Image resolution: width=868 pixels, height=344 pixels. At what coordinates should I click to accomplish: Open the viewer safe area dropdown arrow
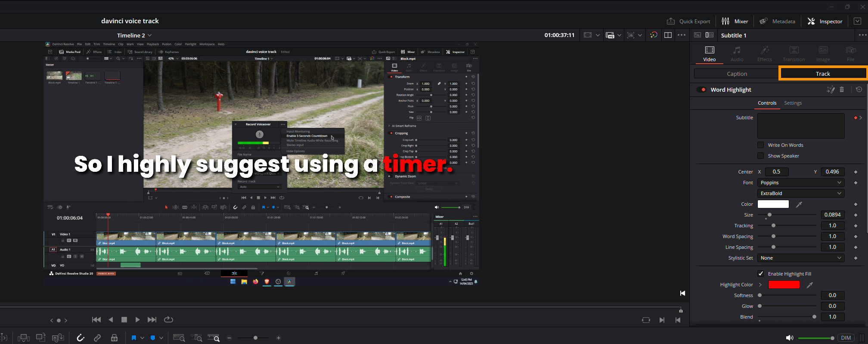point(598,35)
